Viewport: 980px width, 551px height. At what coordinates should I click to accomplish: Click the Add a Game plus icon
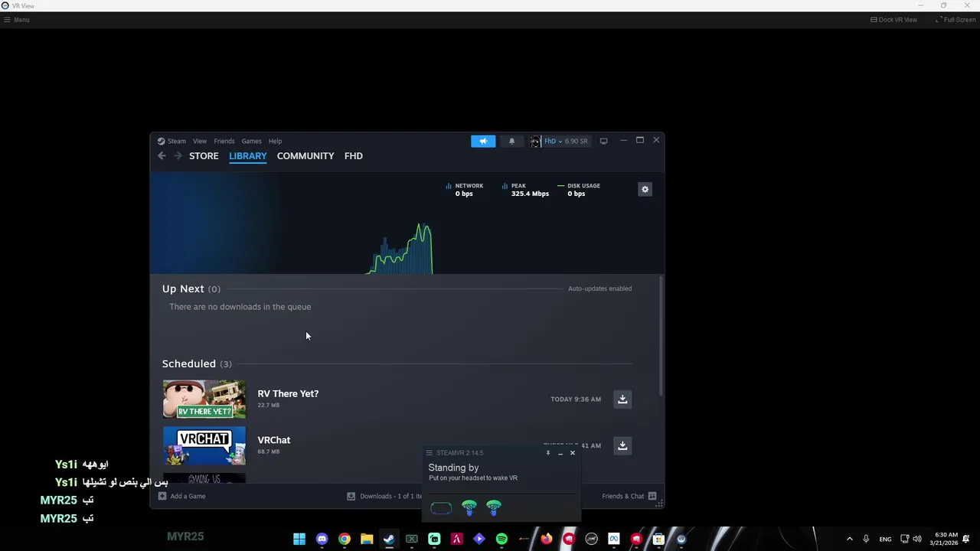(162, 496)
